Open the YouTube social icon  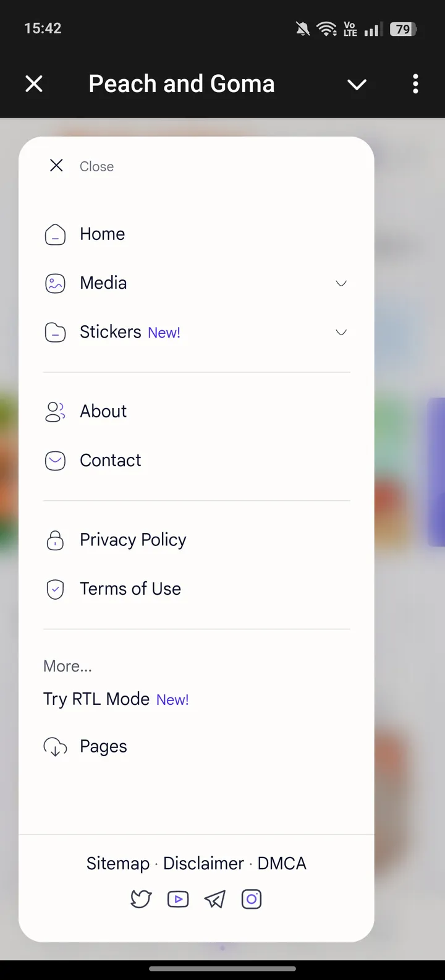pos(178,899)
